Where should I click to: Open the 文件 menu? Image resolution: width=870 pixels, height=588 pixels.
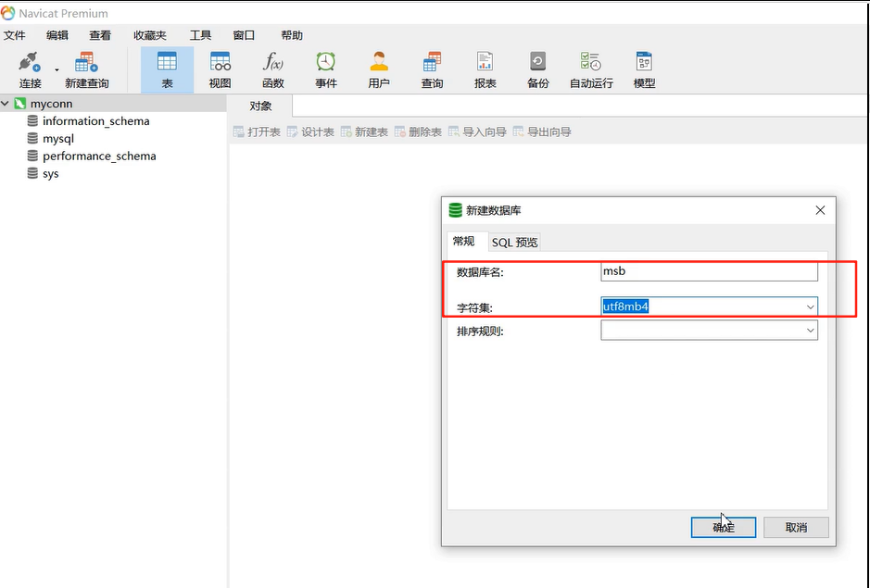(x=15, y=35)
